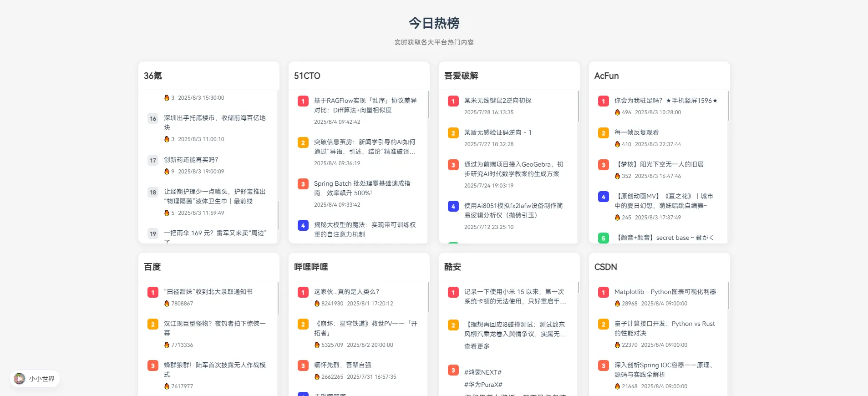Screen dimensions: 868x396
Task: Open 创新药还能再买吗 article
Action: point(191,160)
